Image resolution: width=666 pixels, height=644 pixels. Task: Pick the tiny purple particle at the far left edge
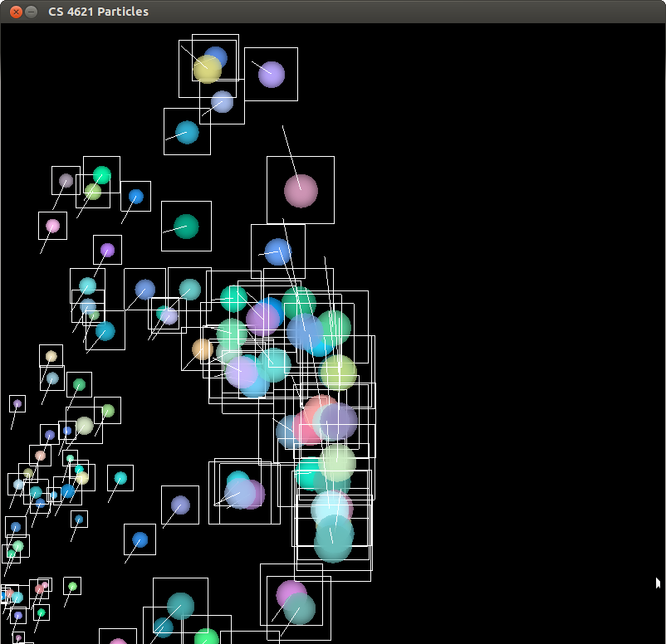(x=17, y=404)
